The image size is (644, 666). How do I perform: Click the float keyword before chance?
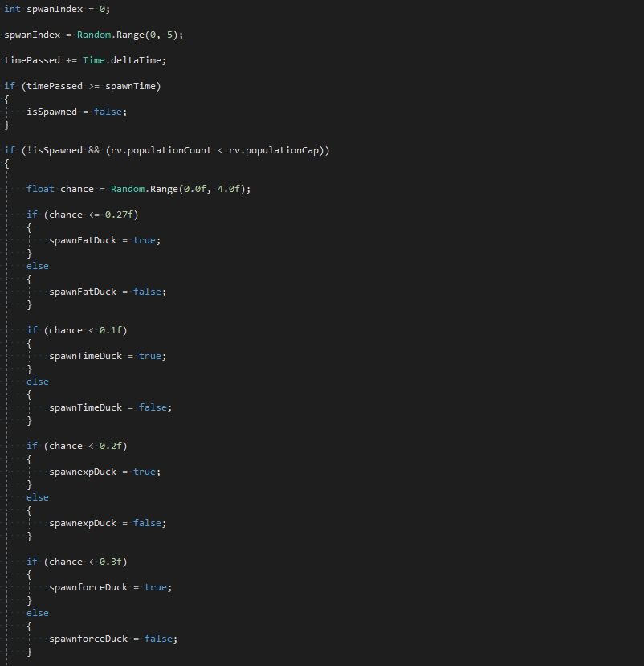click(x=40, y=189)
